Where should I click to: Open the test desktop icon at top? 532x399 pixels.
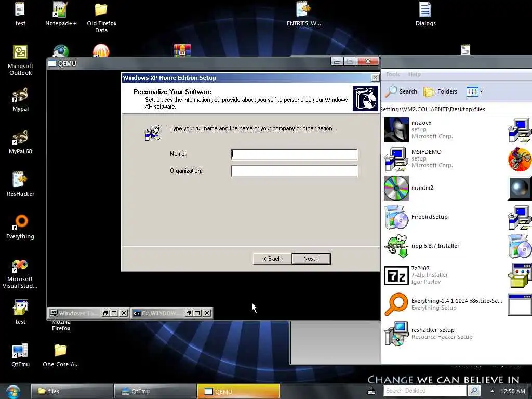pyautogui.click(x=20, y=14)
